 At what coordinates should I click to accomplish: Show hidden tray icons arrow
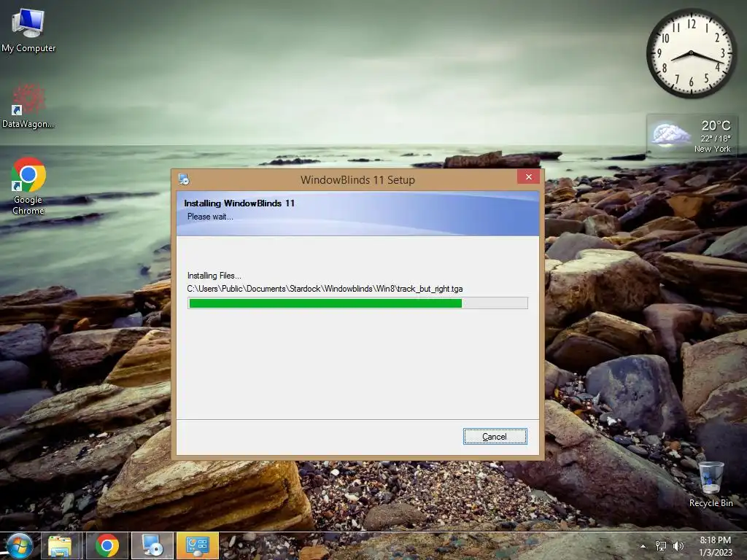pyautogui.click(x=643, y=546)
